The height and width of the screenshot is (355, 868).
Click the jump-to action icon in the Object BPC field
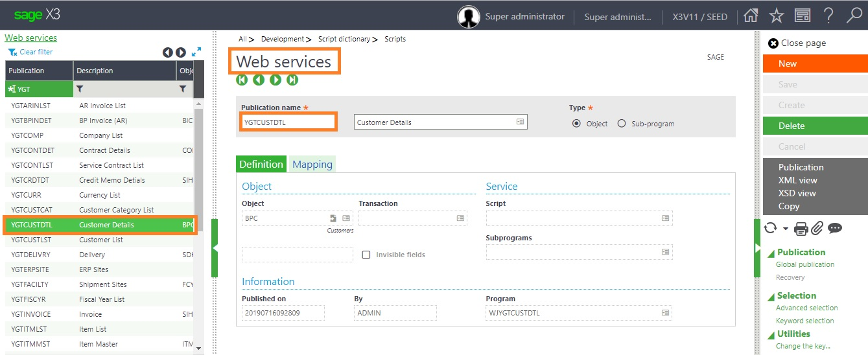click(x=333, y=218)
